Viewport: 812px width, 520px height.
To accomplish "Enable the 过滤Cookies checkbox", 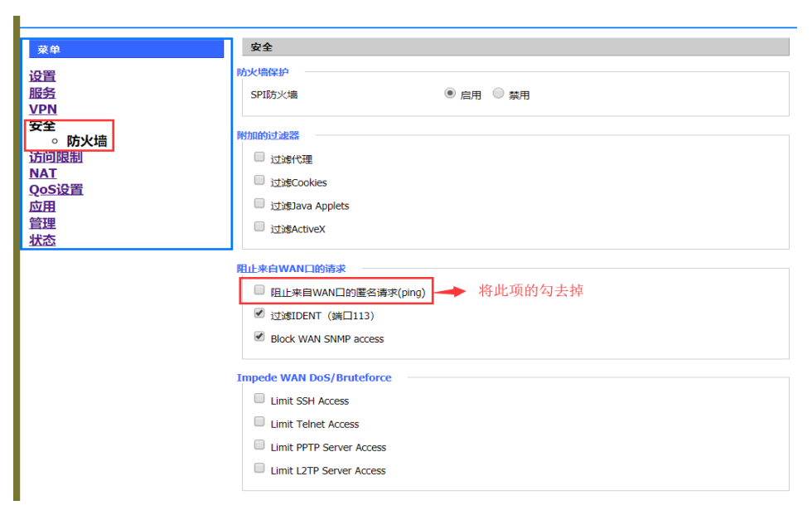I will click(x=259, y=180).
